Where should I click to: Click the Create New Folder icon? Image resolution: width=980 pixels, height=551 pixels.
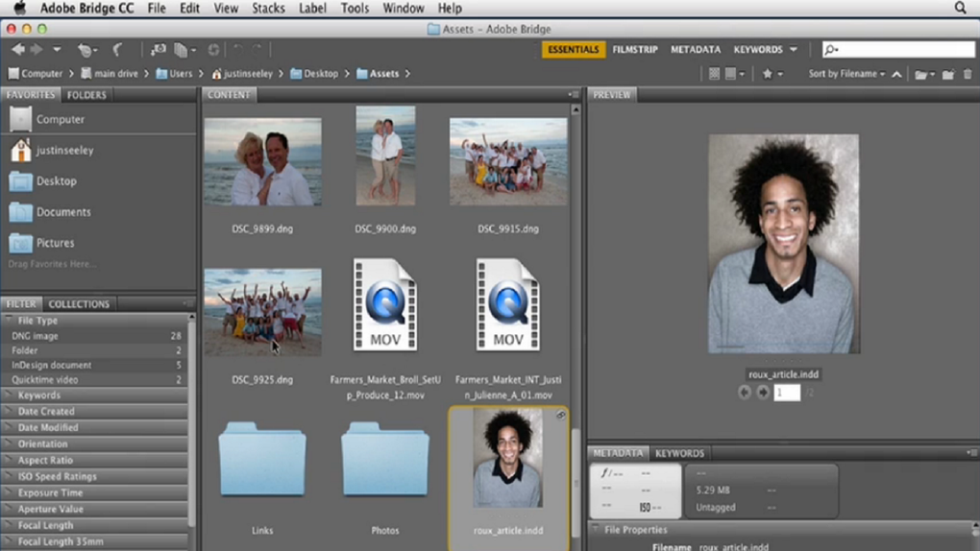pyautogui.click(x=947, y=74)
